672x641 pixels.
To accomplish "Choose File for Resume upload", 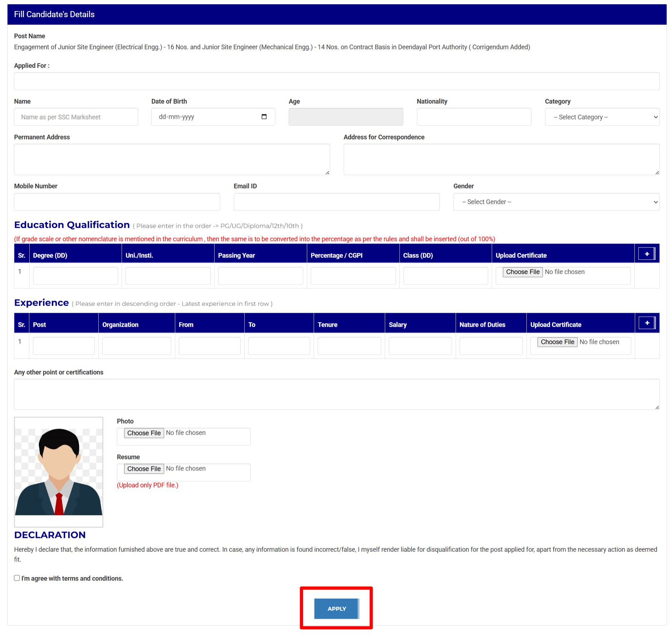I will pos(144,469).
